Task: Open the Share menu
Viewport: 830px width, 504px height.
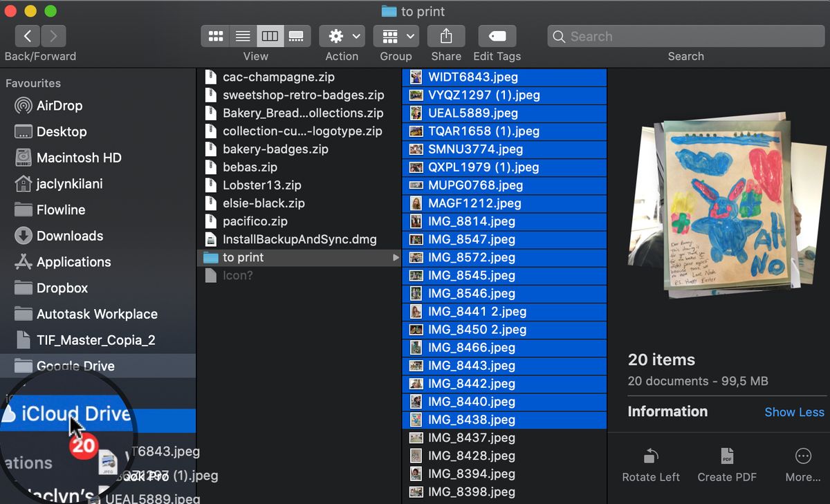Action: tap(445, 35)
